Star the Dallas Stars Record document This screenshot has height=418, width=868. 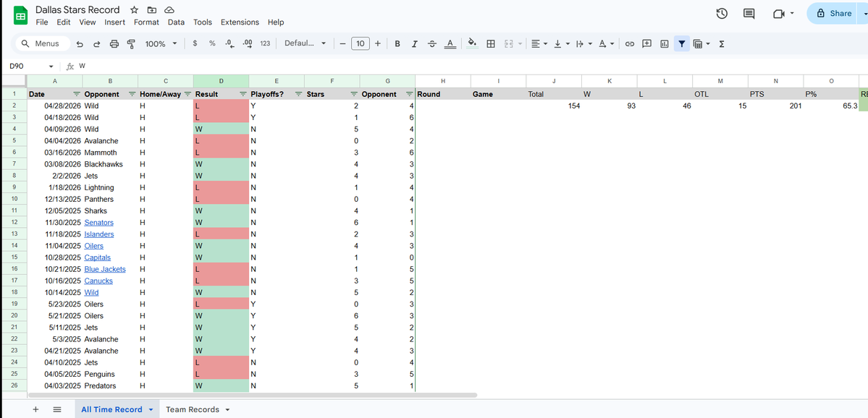point(134,10)
